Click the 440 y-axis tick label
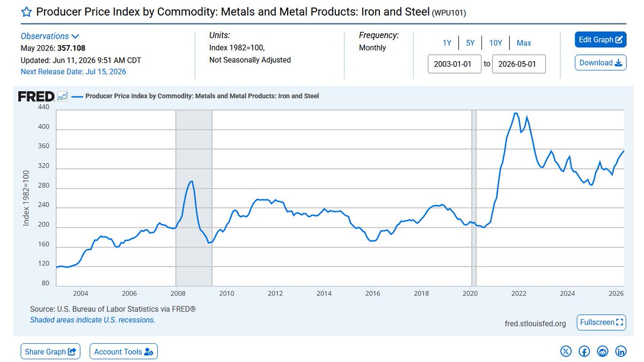Screen dimensions: 644x362 43,107
